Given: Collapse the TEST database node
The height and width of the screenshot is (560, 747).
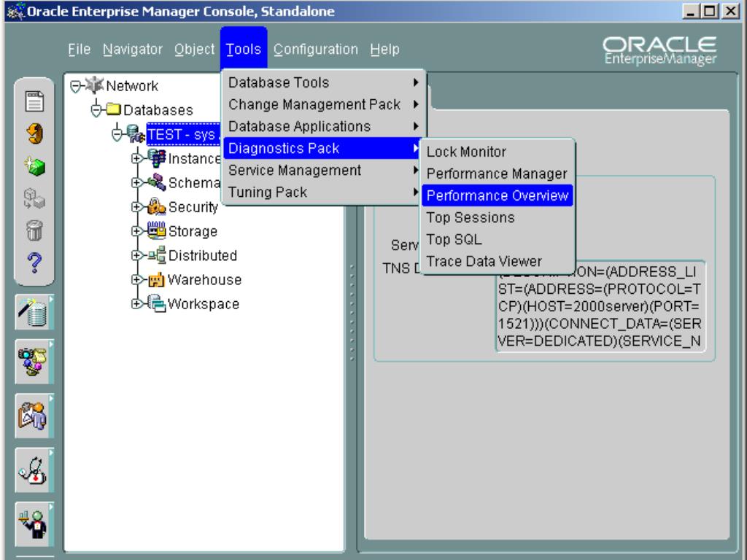Looking at the screenshot, I should point(117,135).
